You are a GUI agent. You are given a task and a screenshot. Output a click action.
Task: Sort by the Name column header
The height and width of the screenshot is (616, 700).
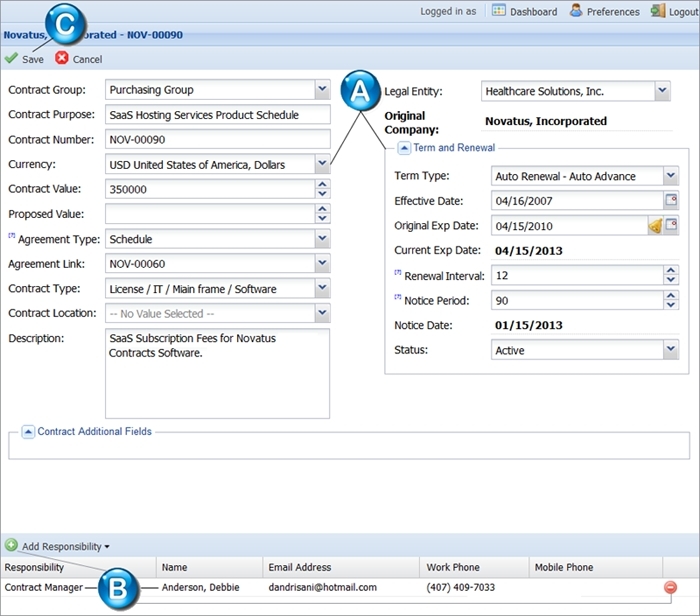(209, 567)
